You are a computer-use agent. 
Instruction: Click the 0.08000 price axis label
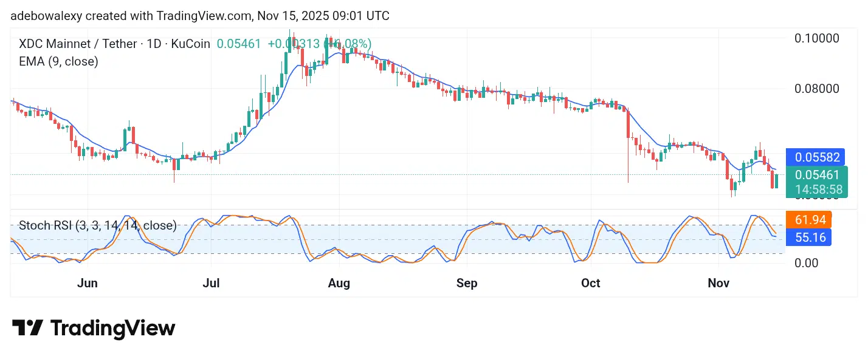(x=817, y=89)
